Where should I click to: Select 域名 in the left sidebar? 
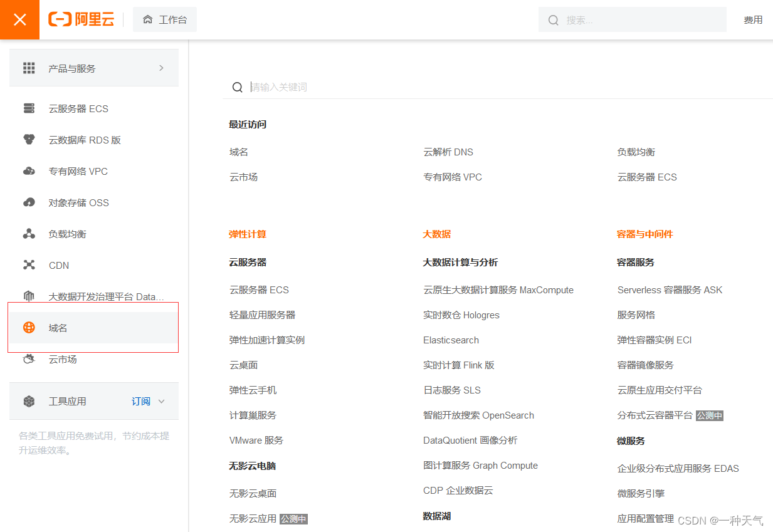94,328
